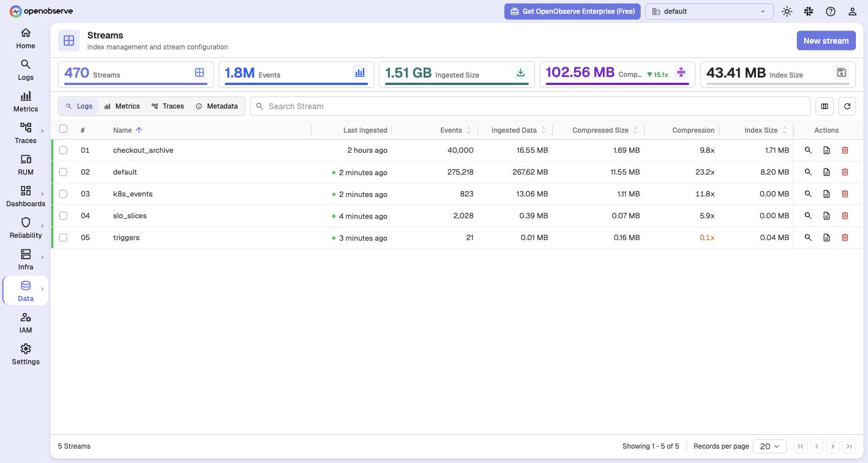Go to the previous page of streams
The width and height of the screenshot is (868, 463).
point(817,446)
